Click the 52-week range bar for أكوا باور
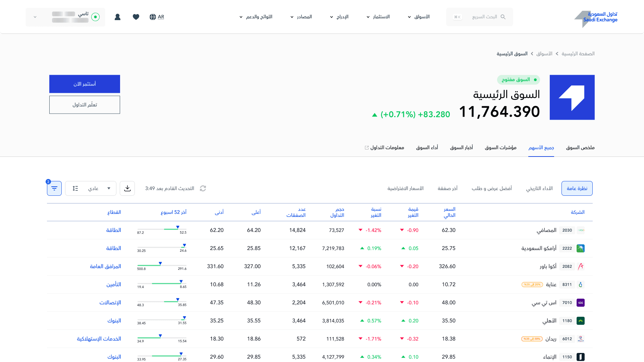The image size is (644, 362). [x=162, y=265]
